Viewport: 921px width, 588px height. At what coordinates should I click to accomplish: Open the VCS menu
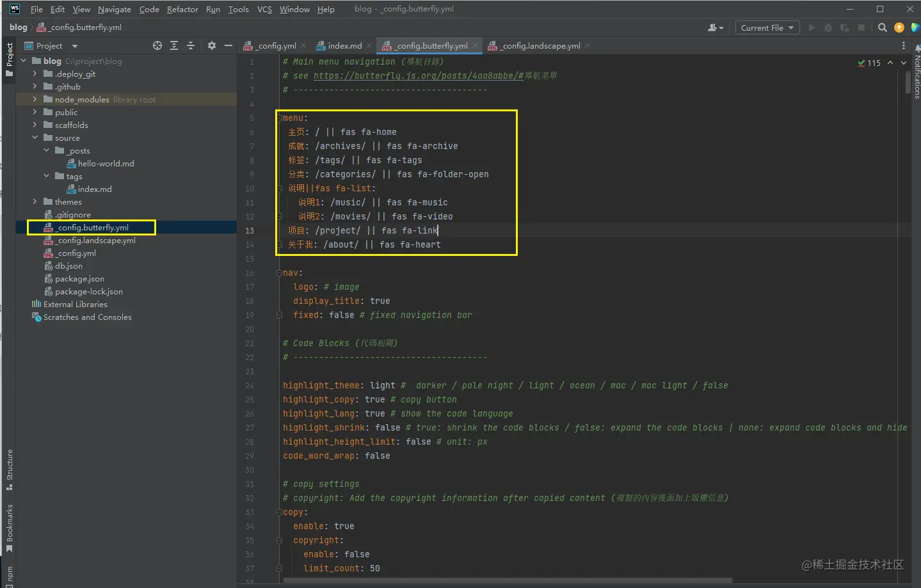[264, 9]
